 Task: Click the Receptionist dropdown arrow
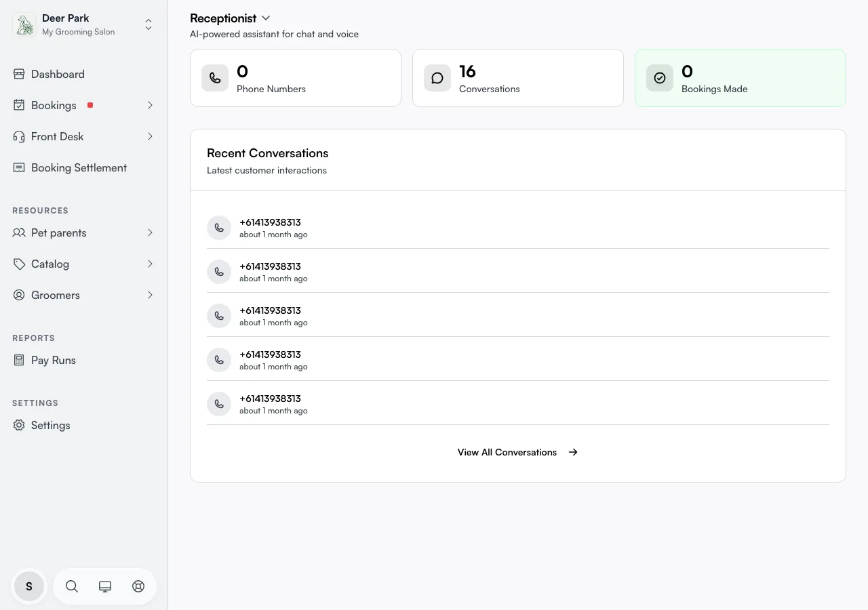point(266,18)
